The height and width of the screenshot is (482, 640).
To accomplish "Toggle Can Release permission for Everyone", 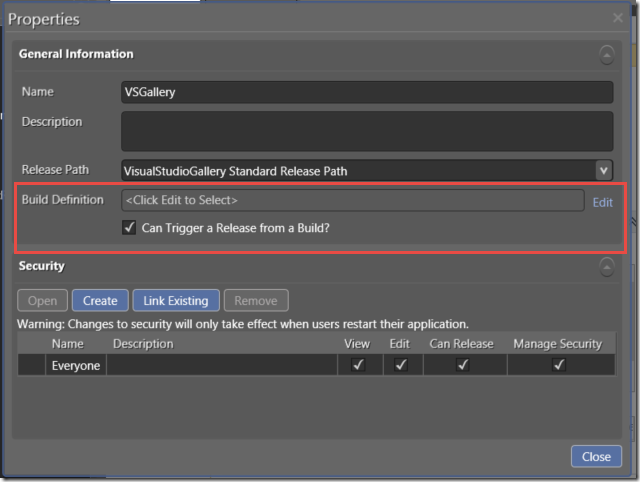I will click(x=462, y=364).
